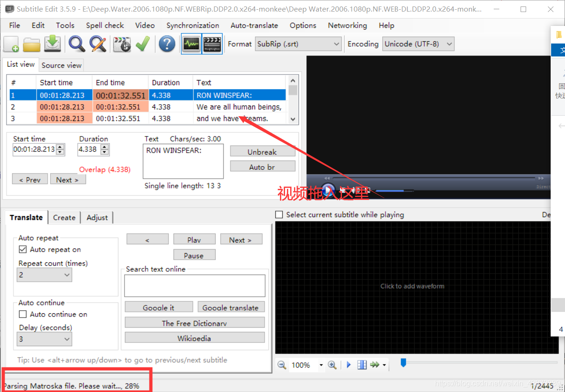Zoom out the waveform with the minus magnifier
Viewport: 565px width, 392px height.
[x=282, y=365]
